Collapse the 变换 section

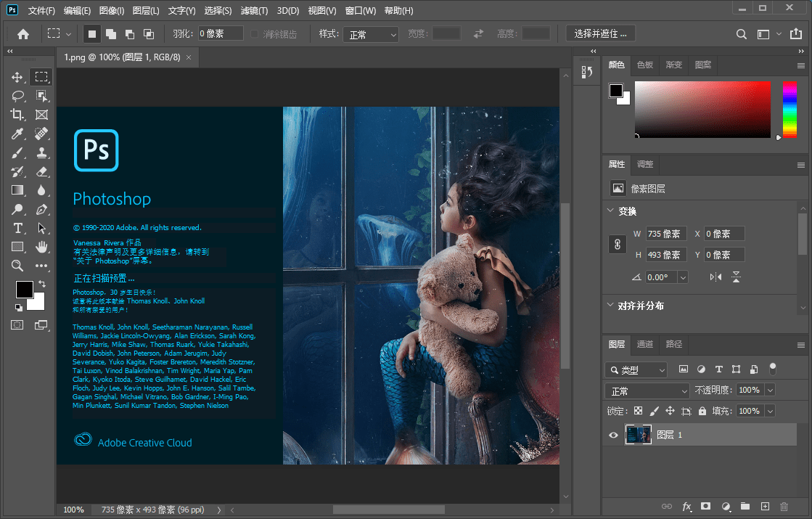click(610, 211)
